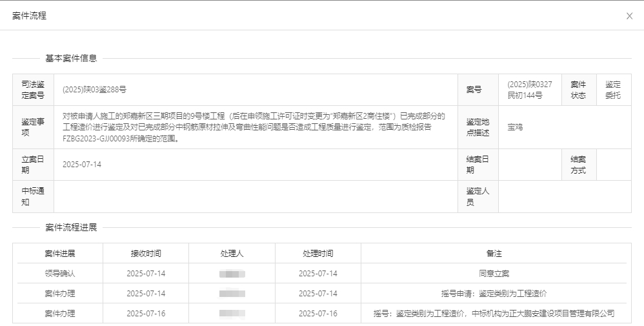Viewport: 644px width, 326px height.
Task: Click the 案件进展 column header
Action: [x=60, y=254]
